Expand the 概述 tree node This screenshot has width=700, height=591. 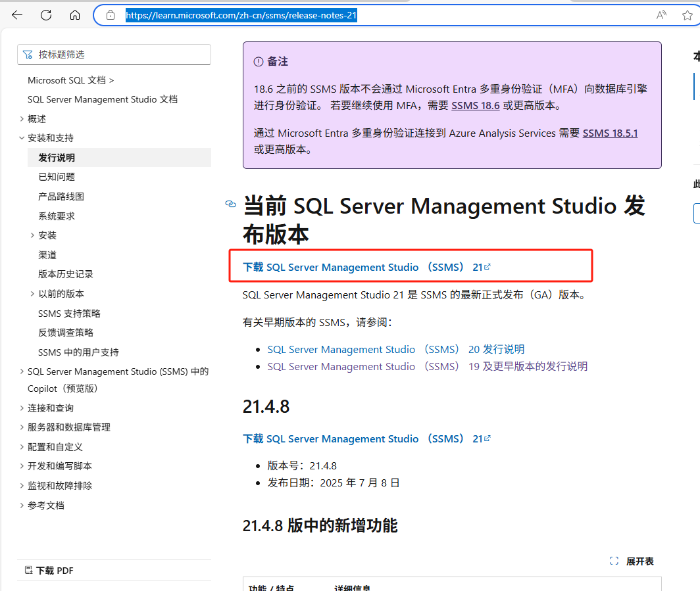tap(22, 118)
